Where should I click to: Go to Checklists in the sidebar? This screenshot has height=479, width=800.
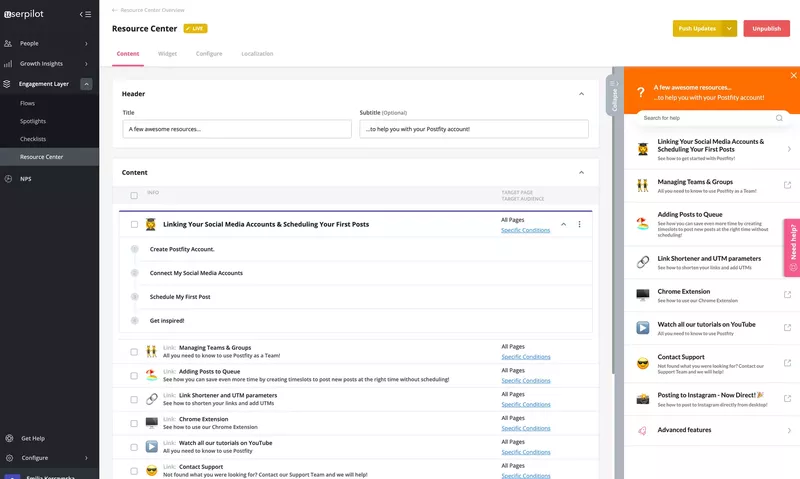pyautogui.click(x=33, y=139)
